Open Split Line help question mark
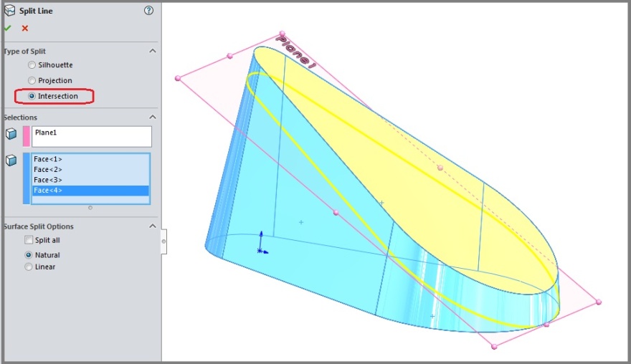This screenshot has height=364, width=631. [148, 11]
